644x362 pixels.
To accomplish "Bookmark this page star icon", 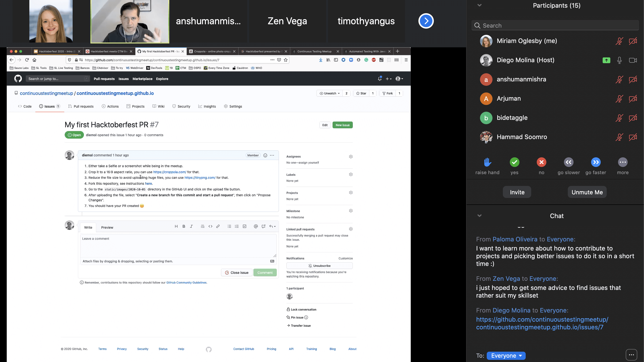I will pos(285,60).
